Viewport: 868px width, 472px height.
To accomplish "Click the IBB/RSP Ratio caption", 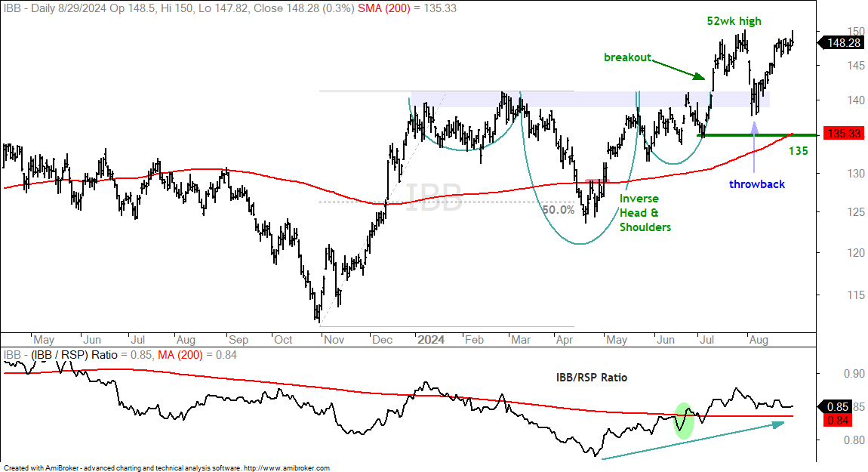I will 592,378.
